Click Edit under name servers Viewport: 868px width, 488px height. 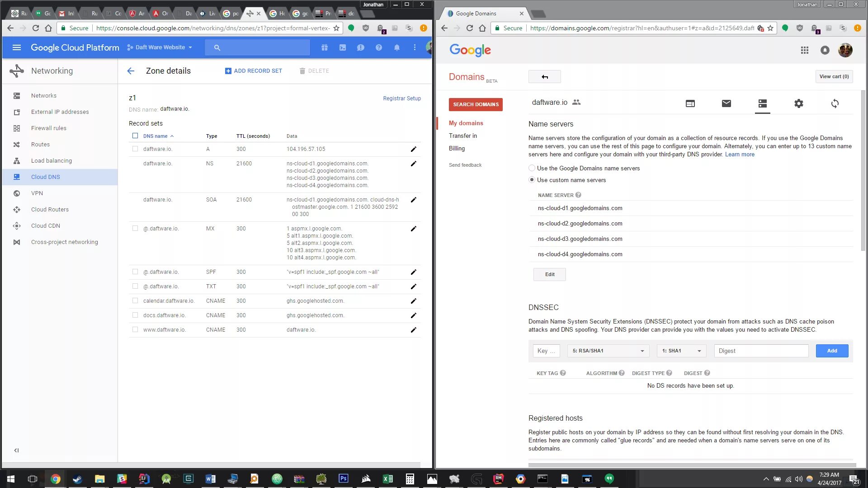(549, 274)
